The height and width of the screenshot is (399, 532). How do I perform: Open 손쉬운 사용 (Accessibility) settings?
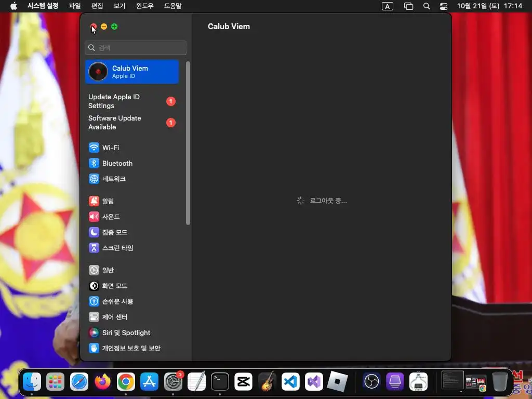tap(132, 301)
